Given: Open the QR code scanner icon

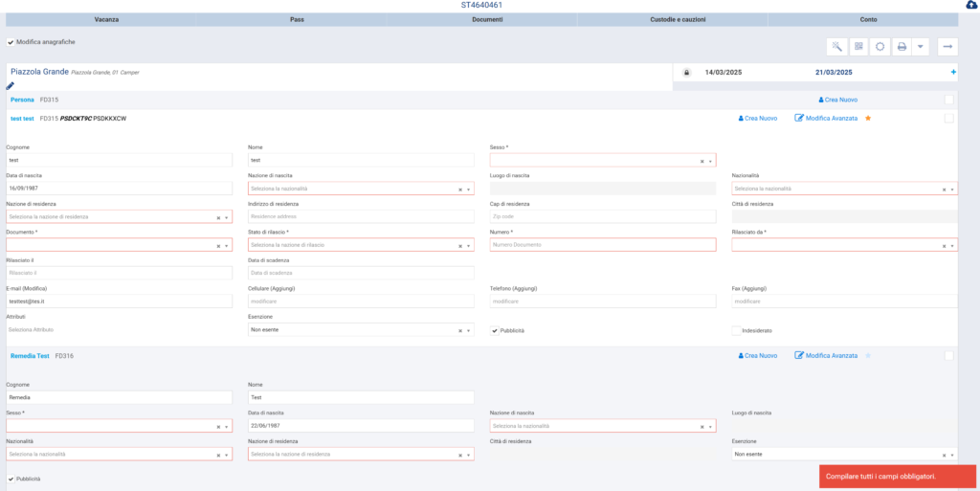Looking at the screenshot, I should tap(857, 46).
